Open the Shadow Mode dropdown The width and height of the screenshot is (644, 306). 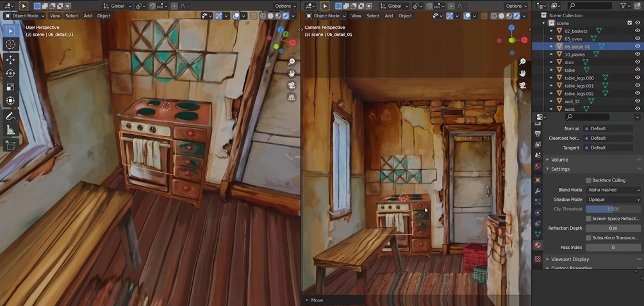[613, 200]
